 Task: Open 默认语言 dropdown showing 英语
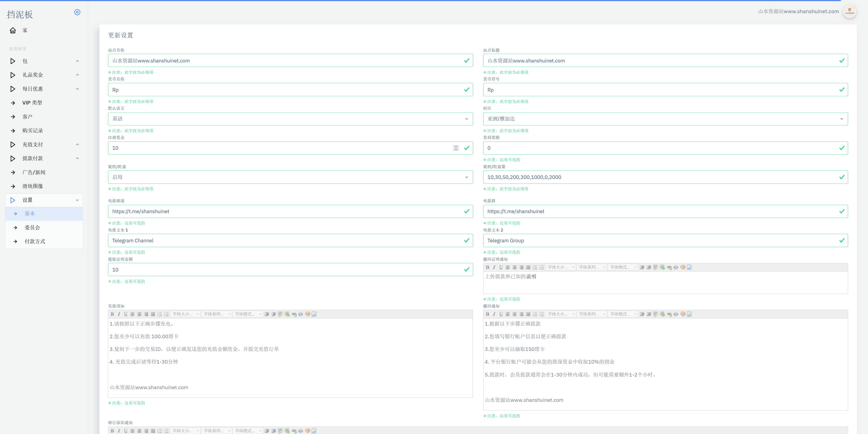tap(290, 119)
